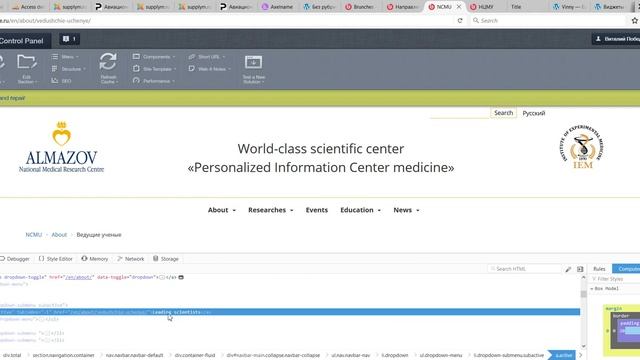
Task: Switch to the Debugger devtools tab
Action: click(15, 259)
